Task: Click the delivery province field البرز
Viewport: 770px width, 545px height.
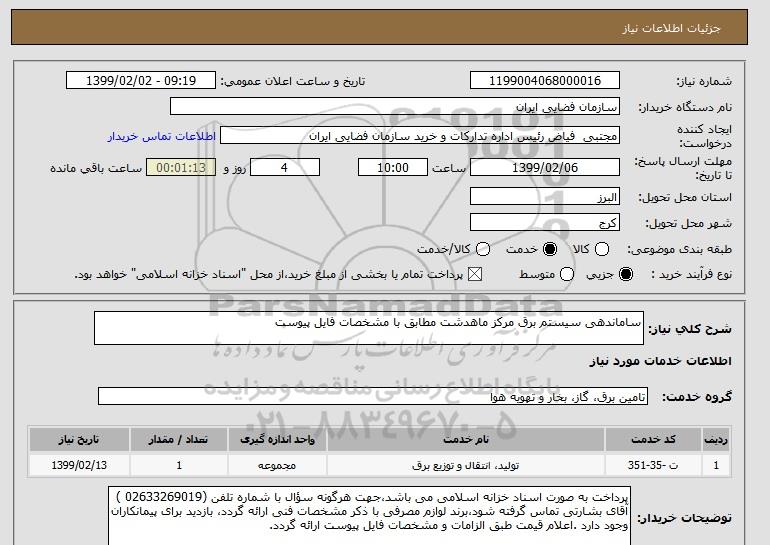Action: 545,196
